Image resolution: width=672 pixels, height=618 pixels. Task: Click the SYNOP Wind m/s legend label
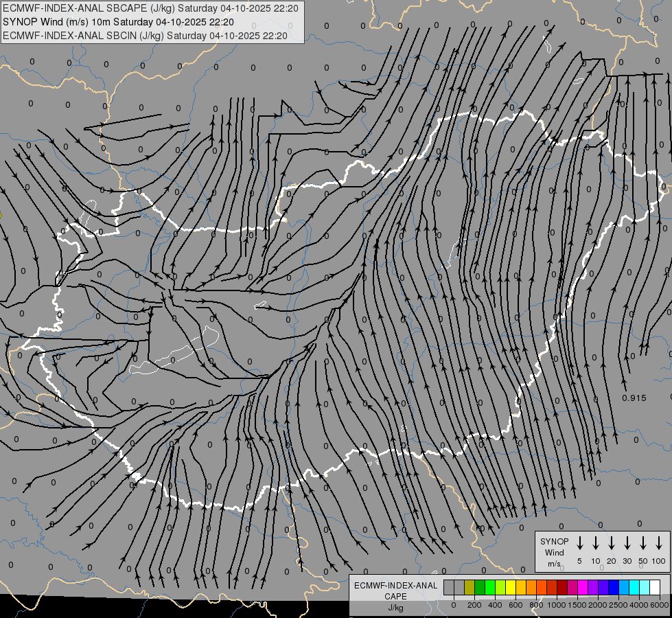(x=554, y=552)
